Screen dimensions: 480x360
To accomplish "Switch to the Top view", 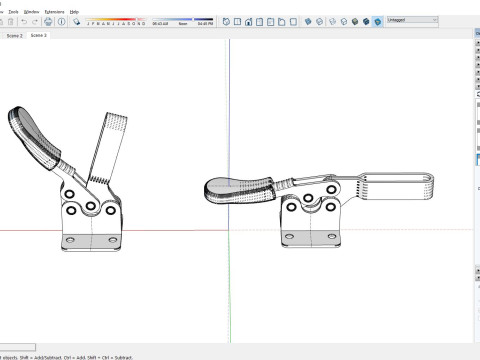I will [237, 22].
